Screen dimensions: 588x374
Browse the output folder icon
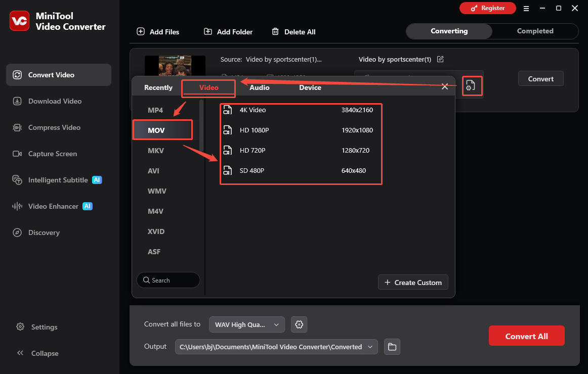(x=392, y=347)
